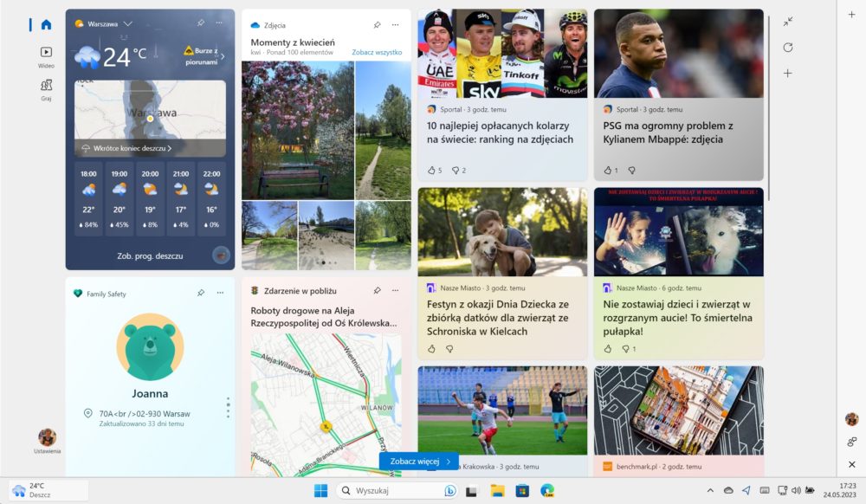Click Zobacz wszystko in photos widget
Image resolution: width=866 pixels, height=504 pixels.
pos(377,53)
